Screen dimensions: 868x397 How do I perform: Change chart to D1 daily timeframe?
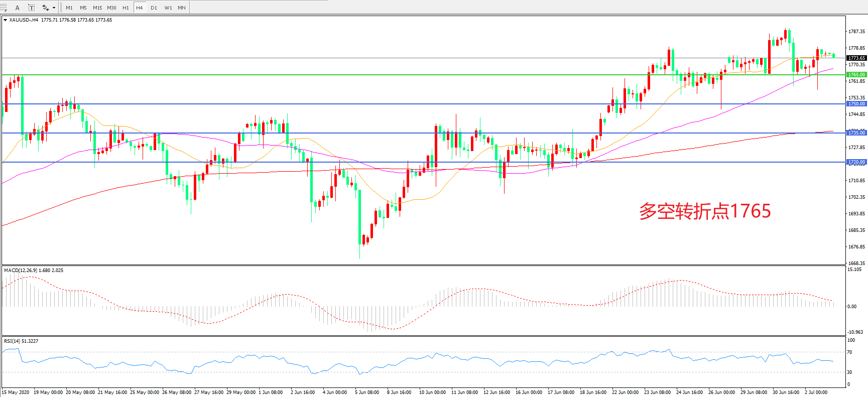154,8
